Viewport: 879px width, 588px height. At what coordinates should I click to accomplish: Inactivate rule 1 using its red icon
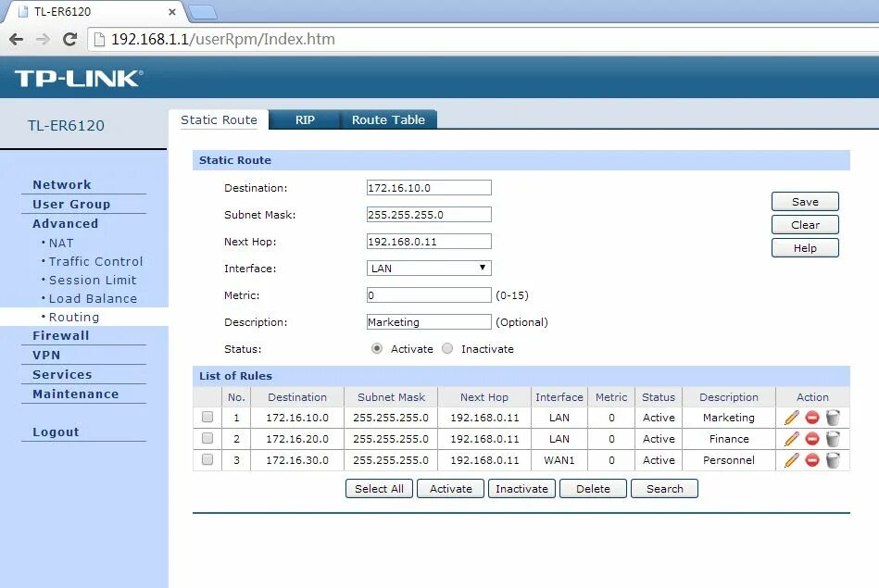(x=811, y=418)
